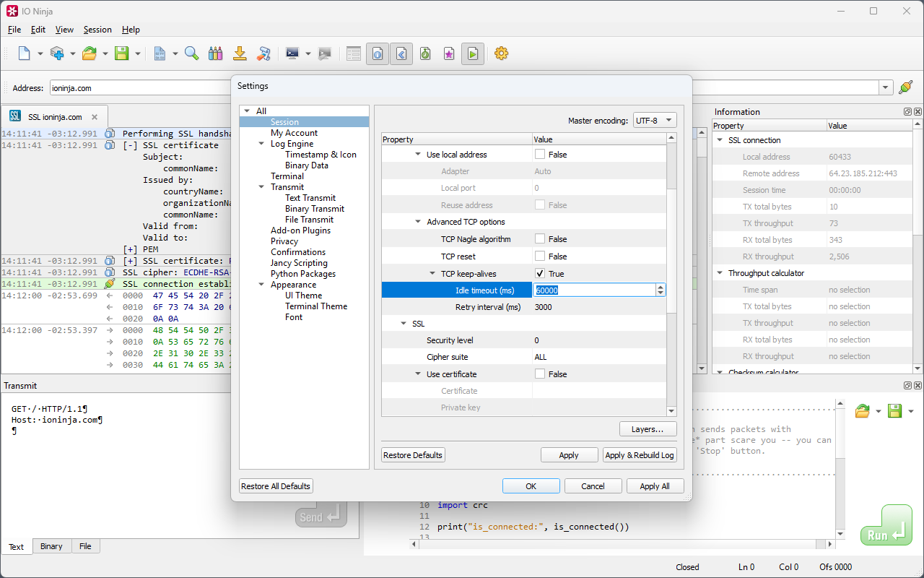Image resolution: width=924 pixels, height=578 pixels.
Task: Open the Master encoding UTF-8 dropdown
Action: coord(654,121)
